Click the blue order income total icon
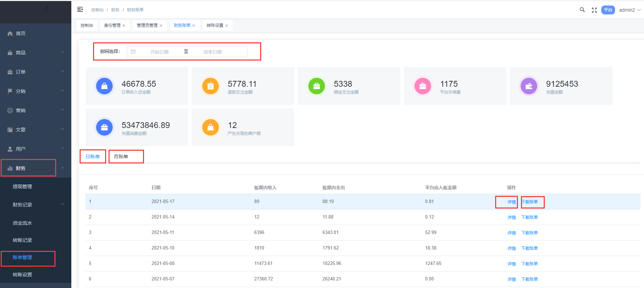Image resolution: width=644 pixels, height=288 pixels. tap(104, 86)
